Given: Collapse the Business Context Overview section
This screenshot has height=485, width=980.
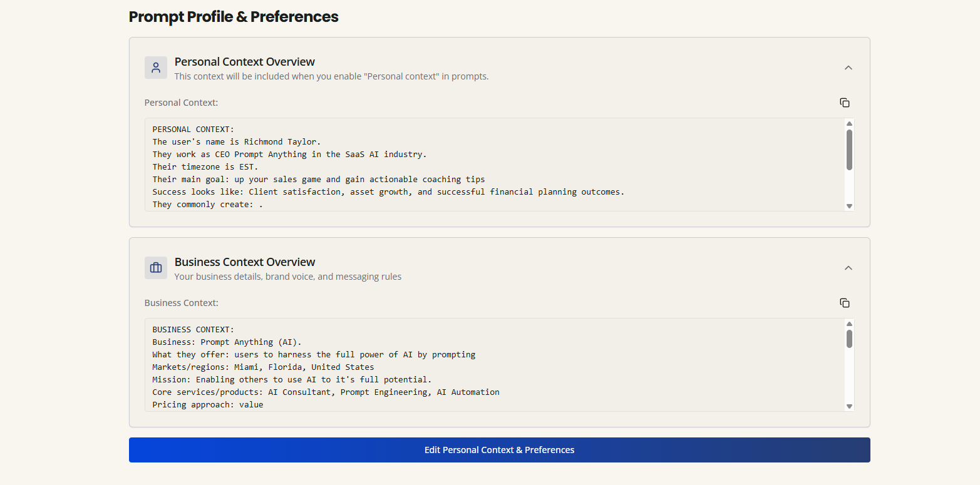Looking at the screenshot, I should coord(848,267).
